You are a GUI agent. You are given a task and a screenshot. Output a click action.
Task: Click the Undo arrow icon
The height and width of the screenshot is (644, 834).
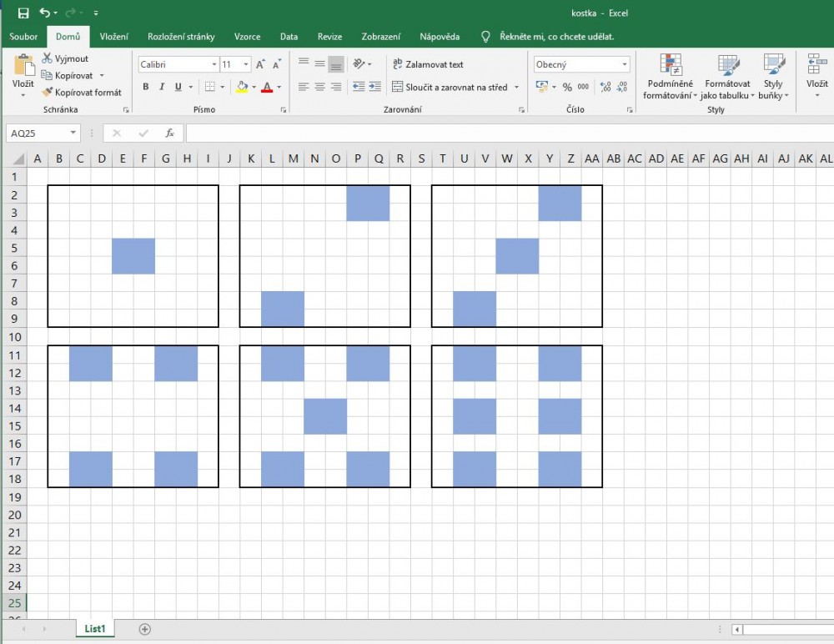click(x=44, y=13)
